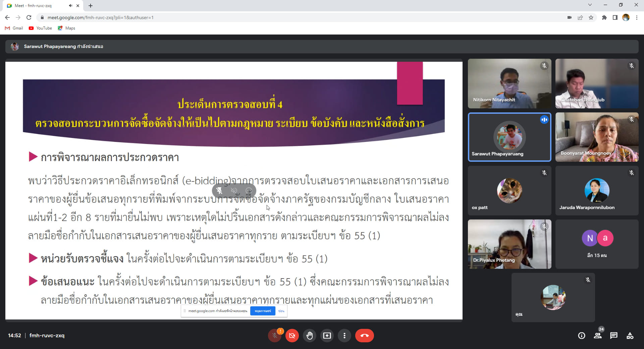Click the blue stop sharing button
Image resolution: width=644 pixels, height=349 pixels.
point(263,311)
